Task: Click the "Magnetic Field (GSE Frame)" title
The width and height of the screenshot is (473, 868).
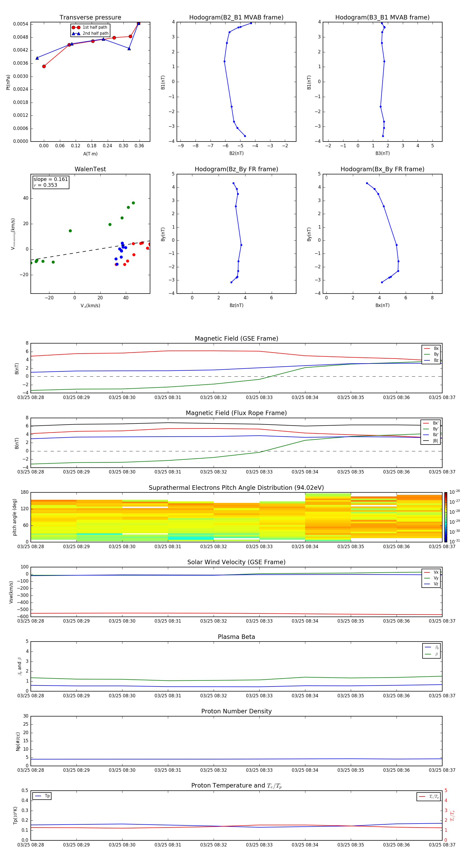Action: [x=236, y=339]
